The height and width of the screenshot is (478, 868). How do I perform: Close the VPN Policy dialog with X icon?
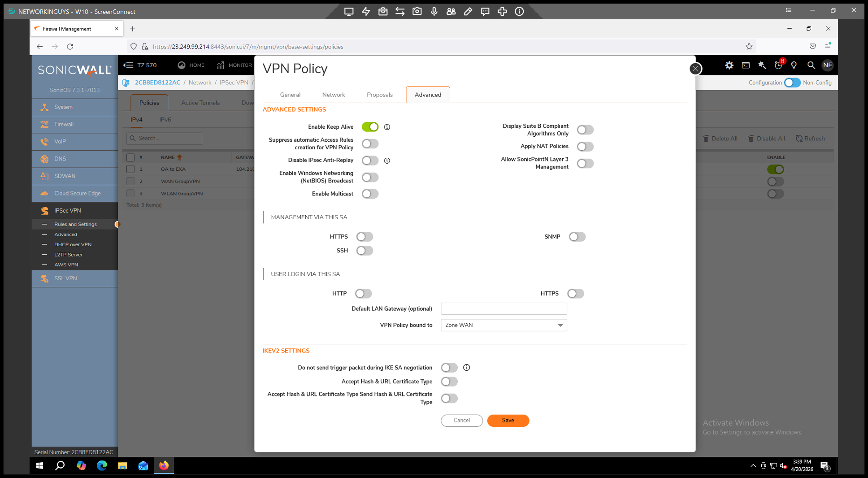(695, 69)
